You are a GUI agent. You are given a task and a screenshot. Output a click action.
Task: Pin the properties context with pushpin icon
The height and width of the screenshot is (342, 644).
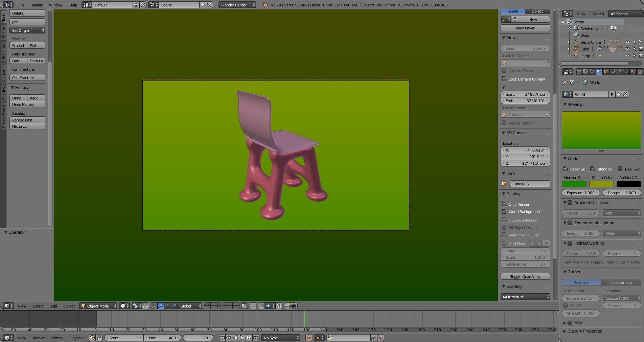565,82
